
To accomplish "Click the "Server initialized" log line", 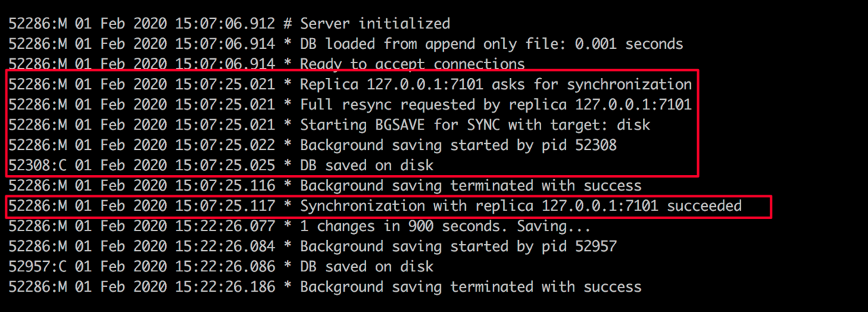I will tap(229, 24).
